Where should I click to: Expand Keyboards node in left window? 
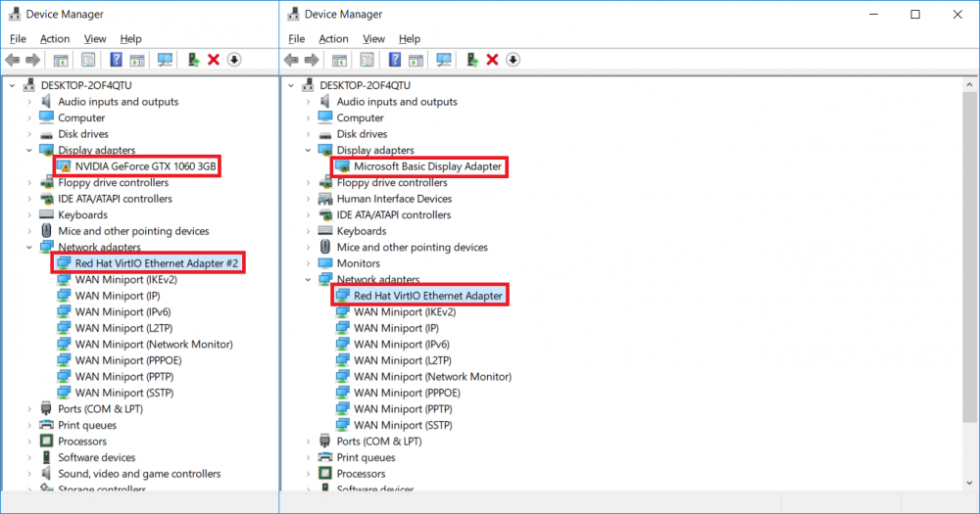[x=29, y=214]
